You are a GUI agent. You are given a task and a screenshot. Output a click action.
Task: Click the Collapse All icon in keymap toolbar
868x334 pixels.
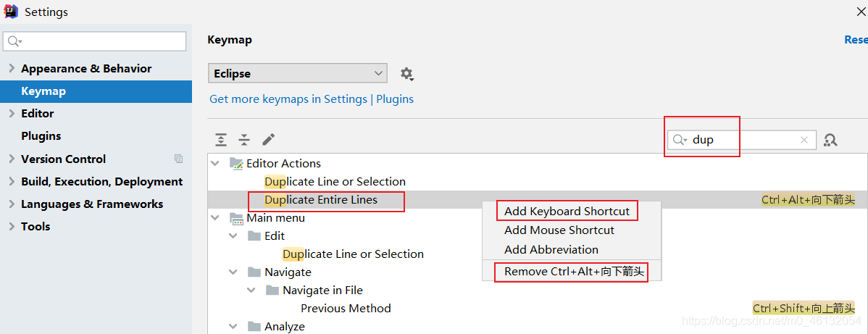tap(244, 140)
